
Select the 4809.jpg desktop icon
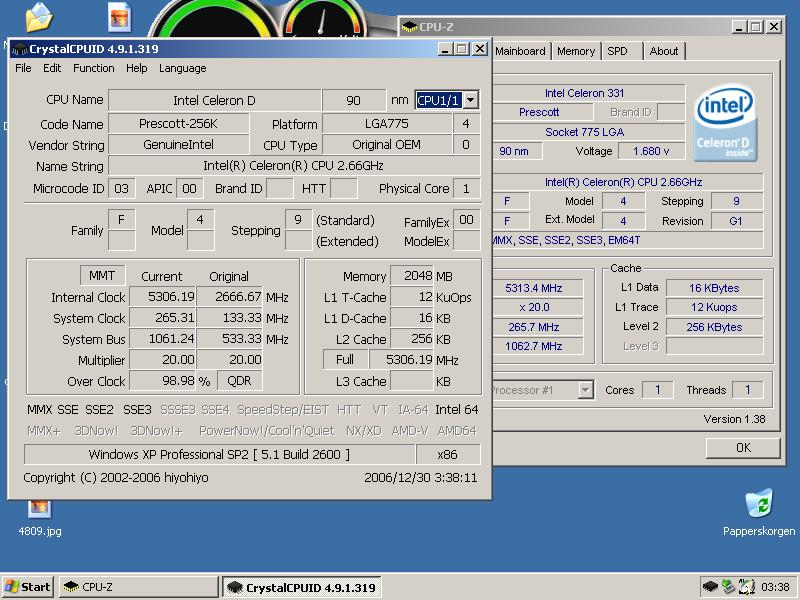tap(40, 518)
